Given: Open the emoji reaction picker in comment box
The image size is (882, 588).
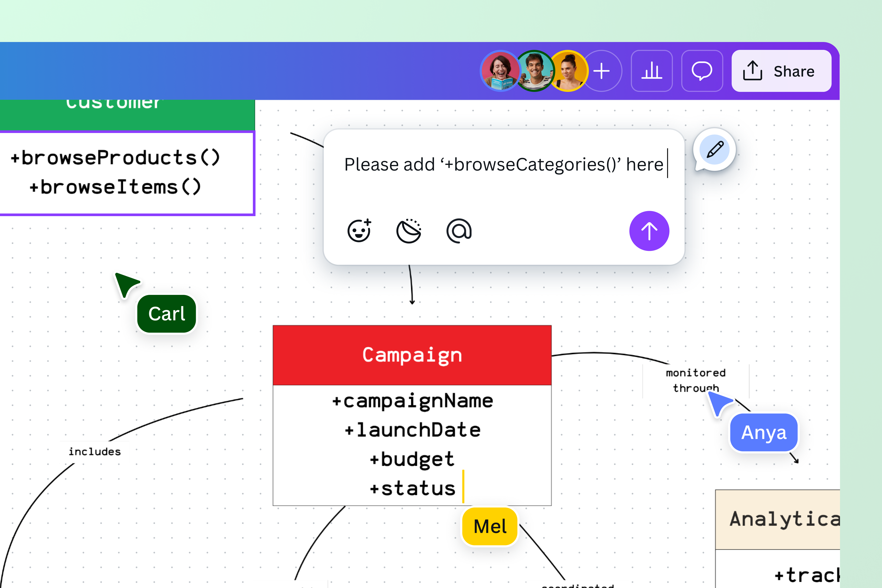Looking at the screenshot, I should (x=359, y=231).
